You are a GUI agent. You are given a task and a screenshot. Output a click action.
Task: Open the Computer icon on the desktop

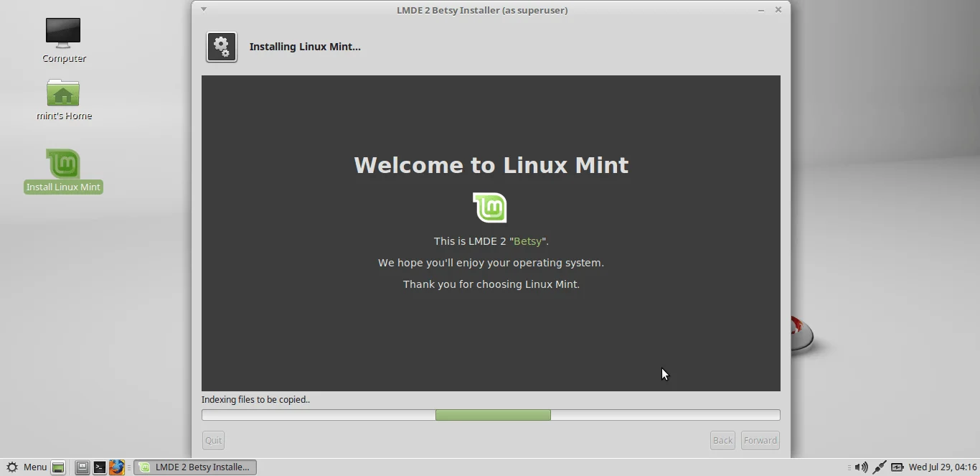(x=63, y=36)
